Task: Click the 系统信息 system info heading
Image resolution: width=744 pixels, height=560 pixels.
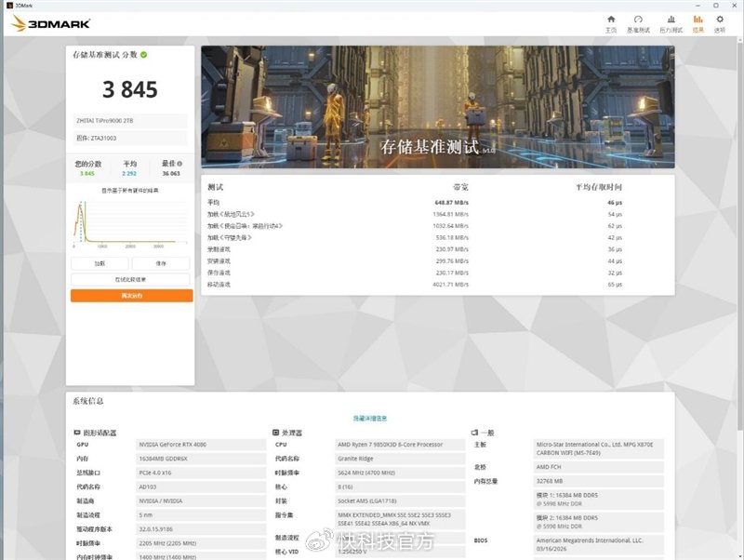Action: click(x=87, y=401)
